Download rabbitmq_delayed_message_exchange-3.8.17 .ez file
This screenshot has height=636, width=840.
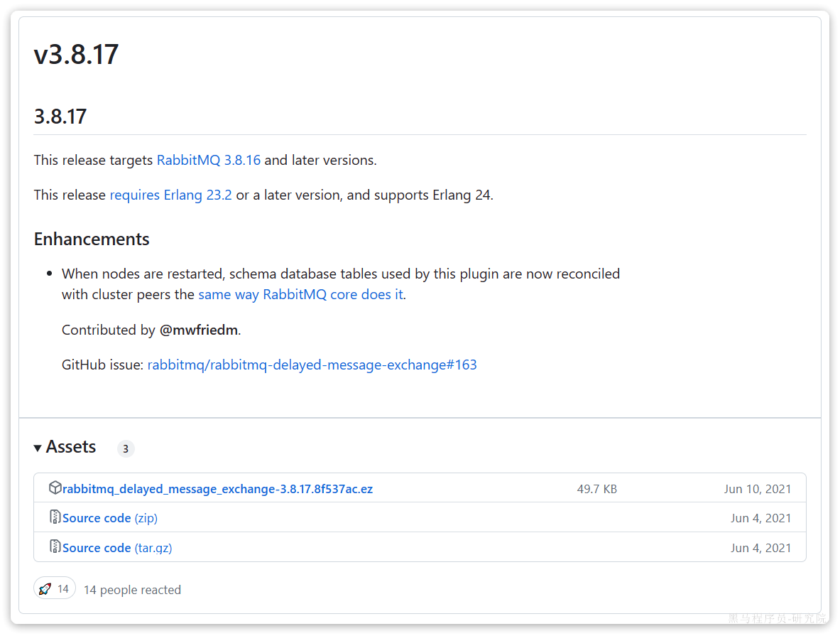217,489
